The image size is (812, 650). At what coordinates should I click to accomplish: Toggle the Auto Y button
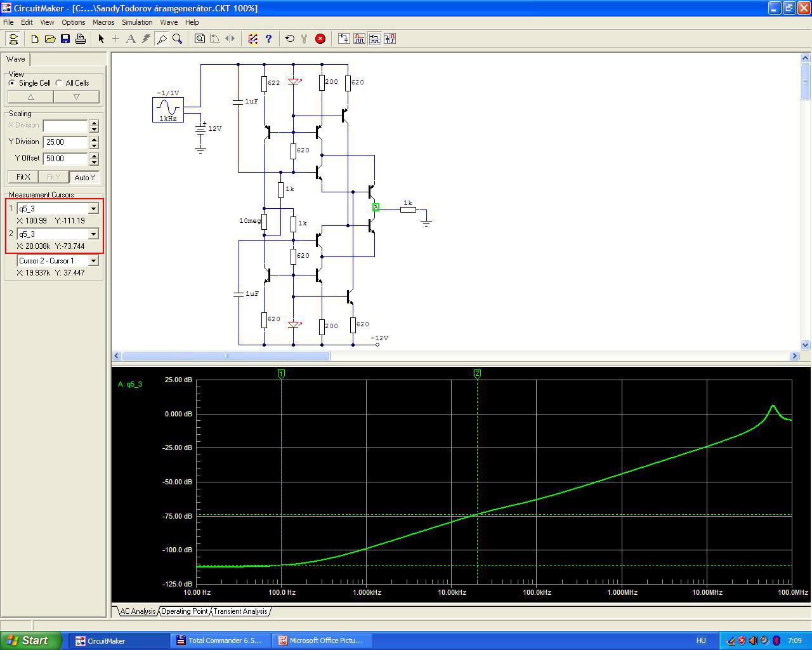coord(84,177)
